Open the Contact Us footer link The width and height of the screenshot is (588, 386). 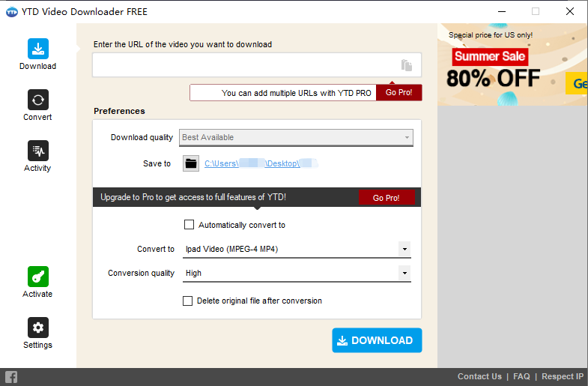(479, 376)
